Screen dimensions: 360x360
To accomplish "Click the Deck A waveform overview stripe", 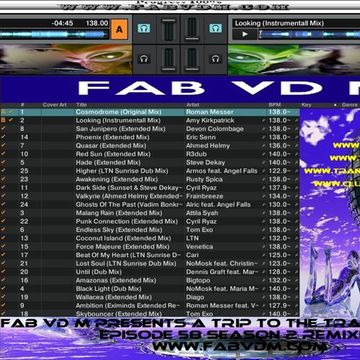I will click(x=54, y=34).
